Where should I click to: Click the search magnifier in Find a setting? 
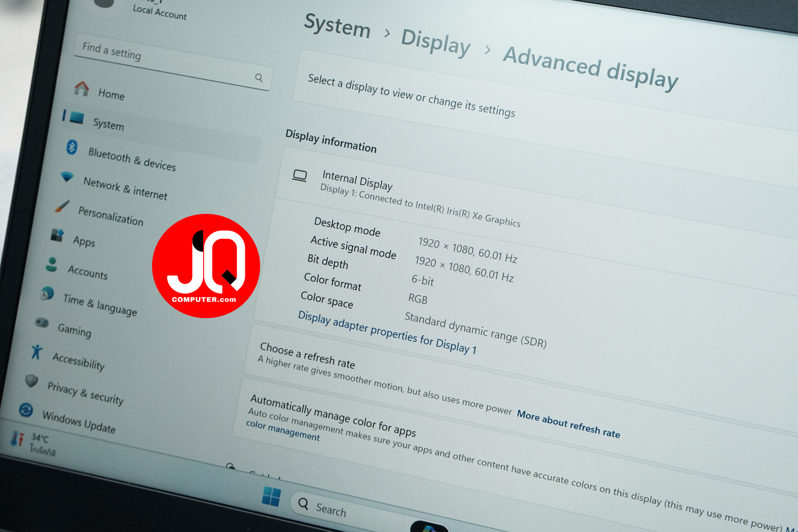click(259, 77)
